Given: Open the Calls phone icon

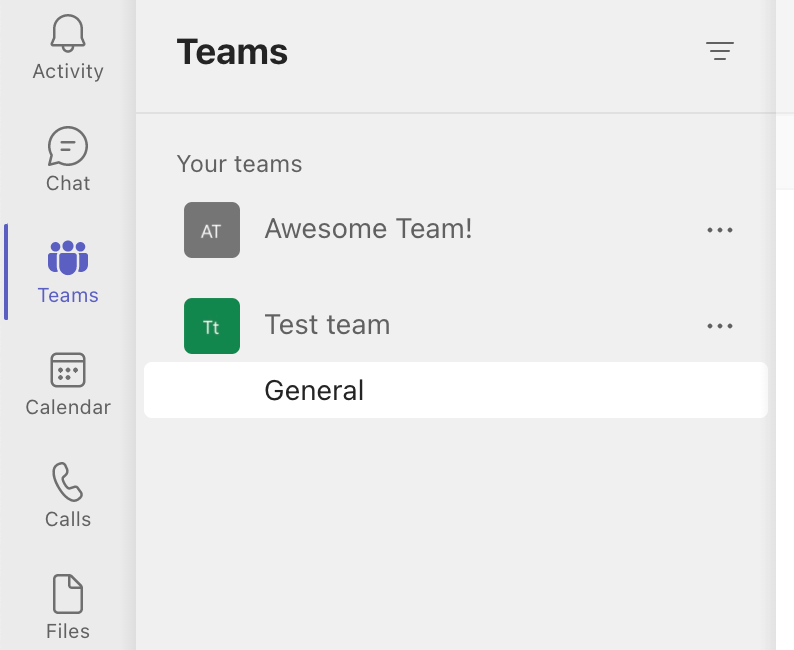Looking at the screenshot, I should pos(68,482).
